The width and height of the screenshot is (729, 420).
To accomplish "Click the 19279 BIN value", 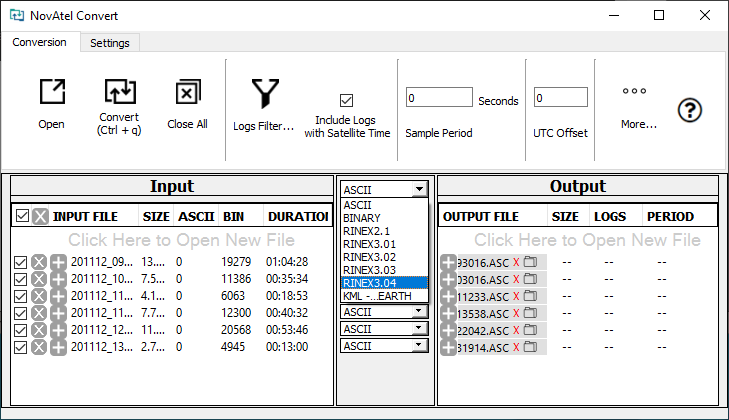I will coord(236,262).
